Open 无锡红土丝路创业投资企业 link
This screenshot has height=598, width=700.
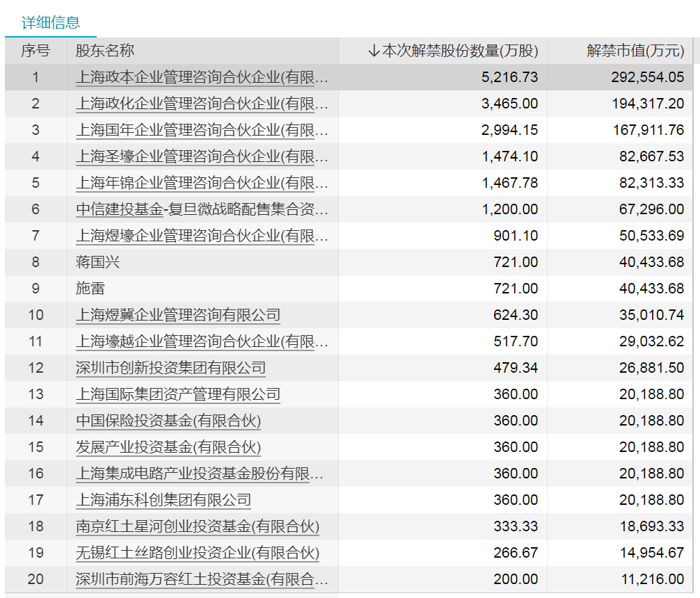click(198, 553)
